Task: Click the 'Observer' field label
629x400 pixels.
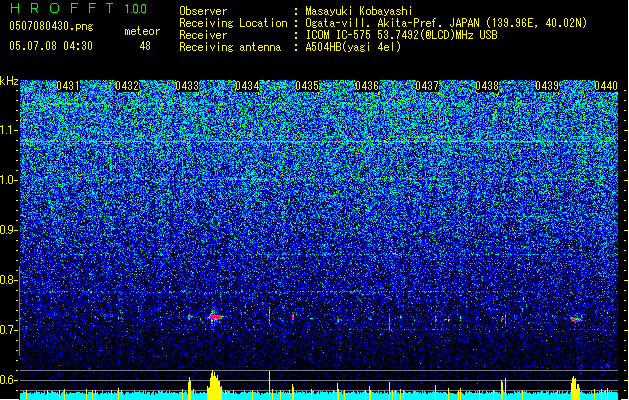Action: (203, 11)
